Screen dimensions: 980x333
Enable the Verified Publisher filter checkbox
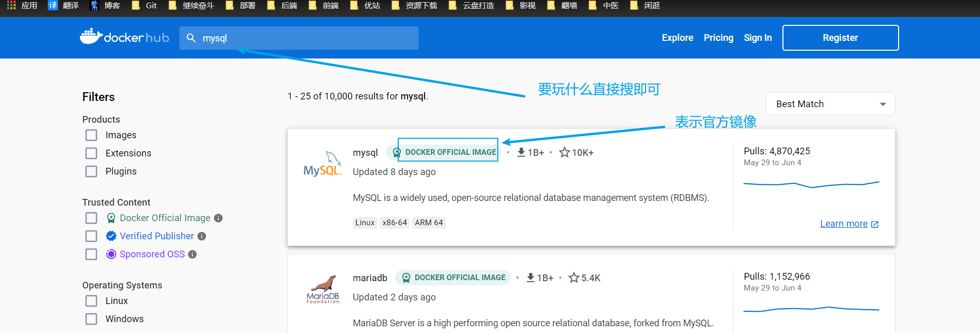tap(91, 236)
